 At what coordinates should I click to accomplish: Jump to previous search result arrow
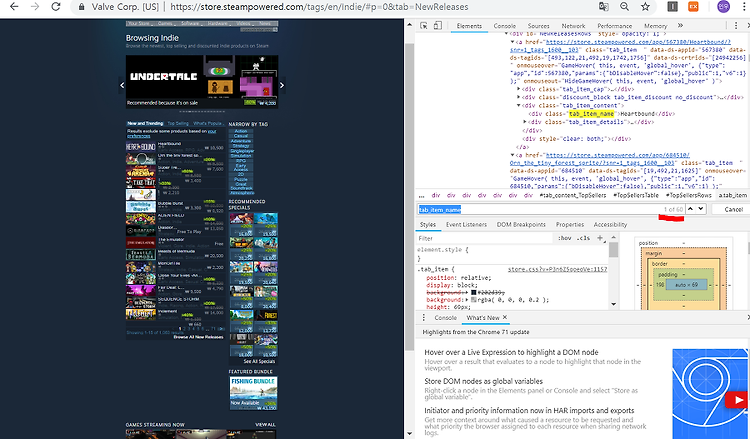tap(690, 209)
